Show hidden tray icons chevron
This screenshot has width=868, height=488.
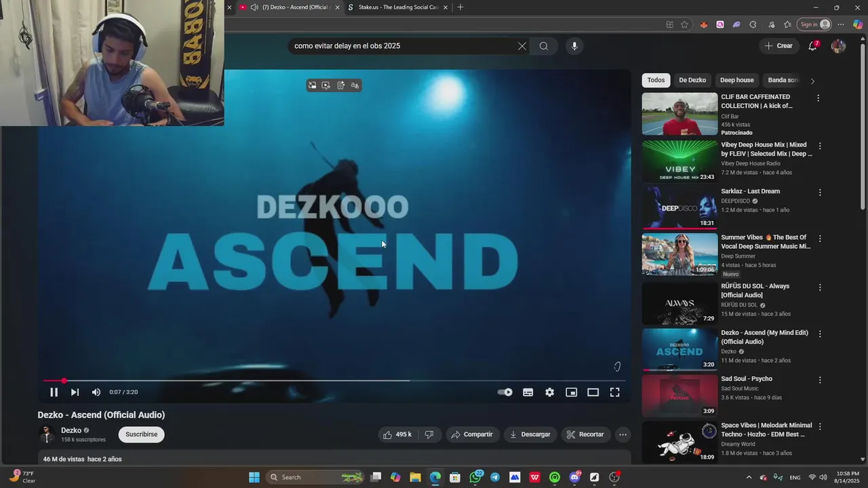[x=749, y=477]
